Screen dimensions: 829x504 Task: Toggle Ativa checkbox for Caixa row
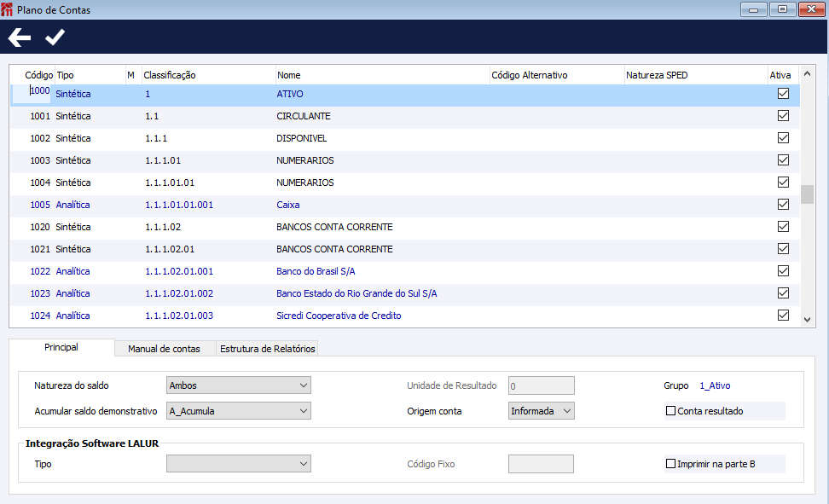(x=783, y=205)
